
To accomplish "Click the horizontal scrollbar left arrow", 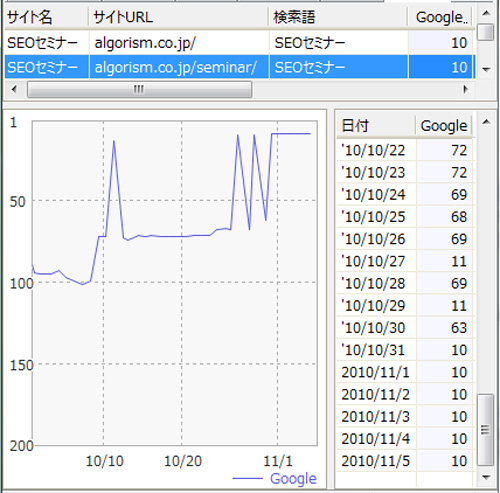I will (x=14, y=89).
